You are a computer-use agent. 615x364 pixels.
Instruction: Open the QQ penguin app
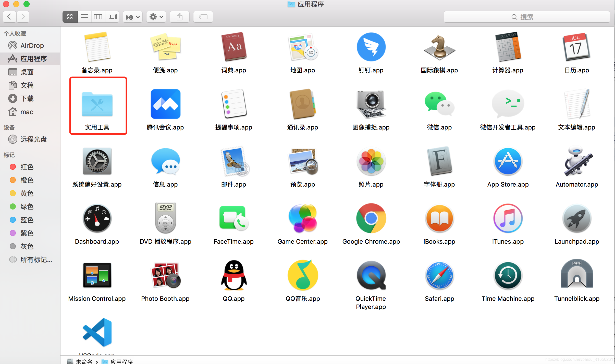(x=234, y=275)
